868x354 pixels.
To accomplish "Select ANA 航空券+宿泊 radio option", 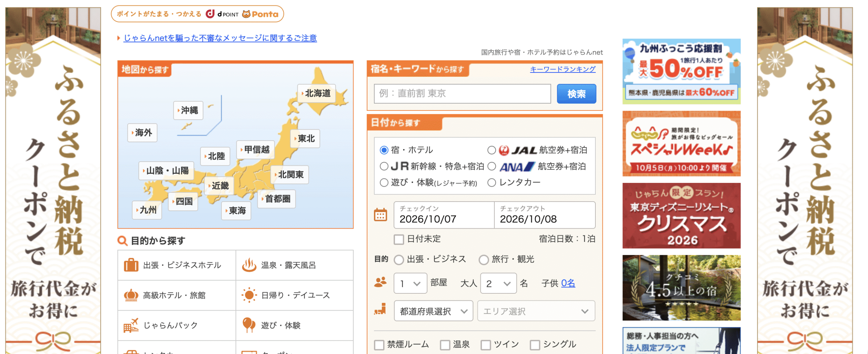I will 491,166.
